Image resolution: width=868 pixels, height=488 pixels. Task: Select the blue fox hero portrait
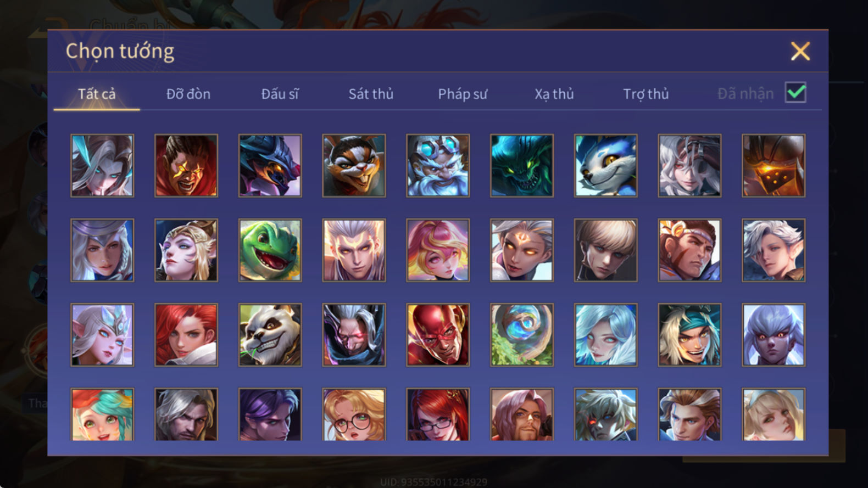pos(605,166)
